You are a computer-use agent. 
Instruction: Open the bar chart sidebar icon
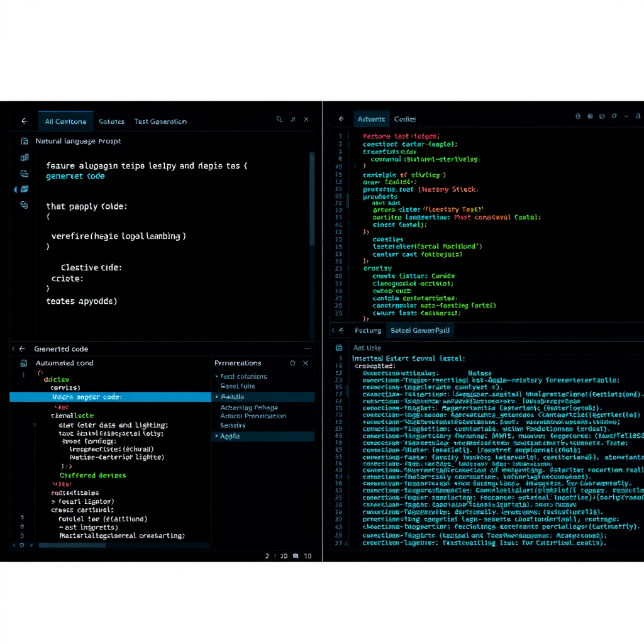point(25,158)
